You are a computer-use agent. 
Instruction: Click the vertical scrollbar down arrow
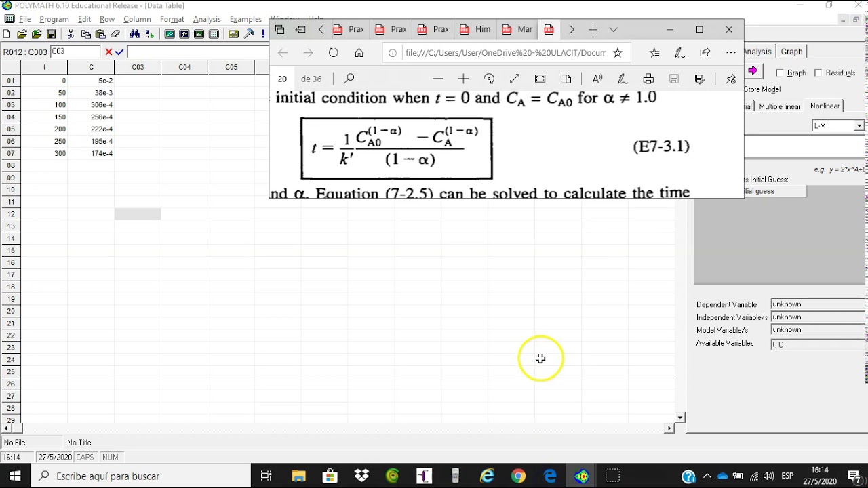pyautogui.click(x=680, y=418)
